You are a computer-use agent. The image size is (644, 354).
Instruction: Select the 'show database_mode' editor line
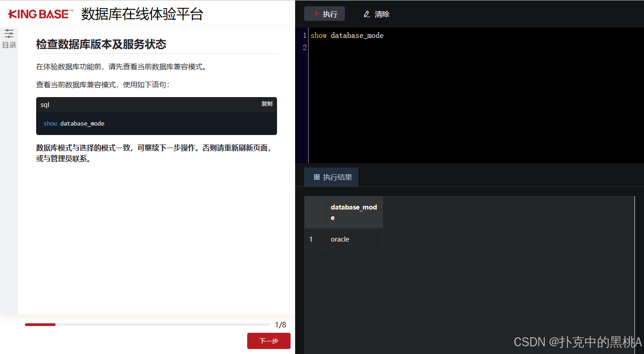point(347,36)
